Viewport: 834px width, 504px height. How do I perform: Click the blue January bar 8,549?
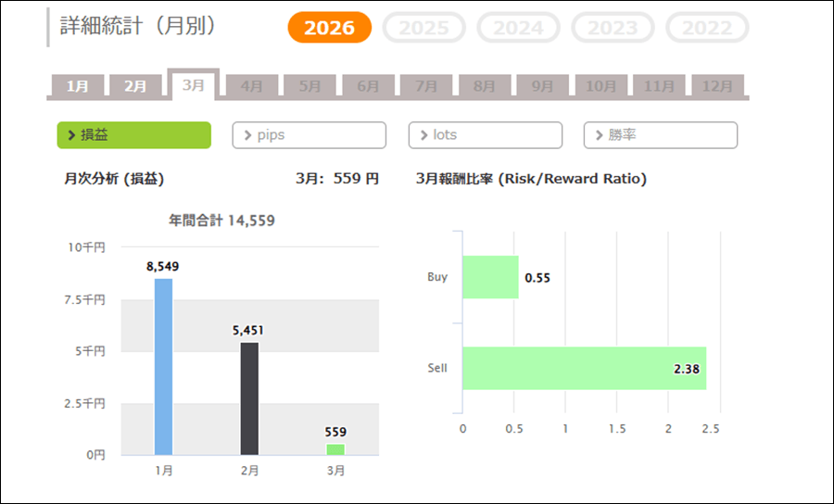coord(163,366)
